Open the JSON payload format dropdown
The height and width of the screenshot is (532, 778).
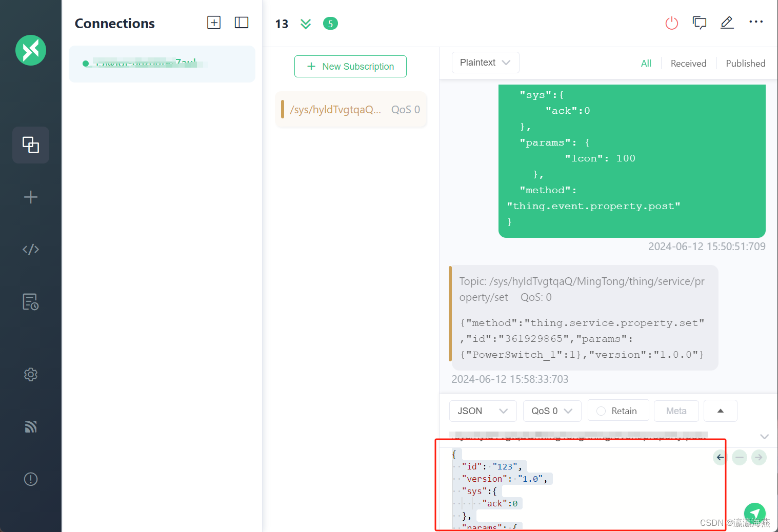point(483,411)
